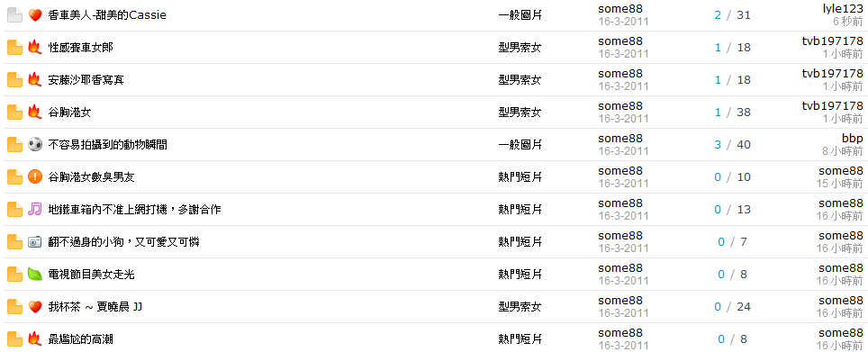868x352 pixels.
Task: Open last poster bbp's profile
Action: [x=853, y=139]
